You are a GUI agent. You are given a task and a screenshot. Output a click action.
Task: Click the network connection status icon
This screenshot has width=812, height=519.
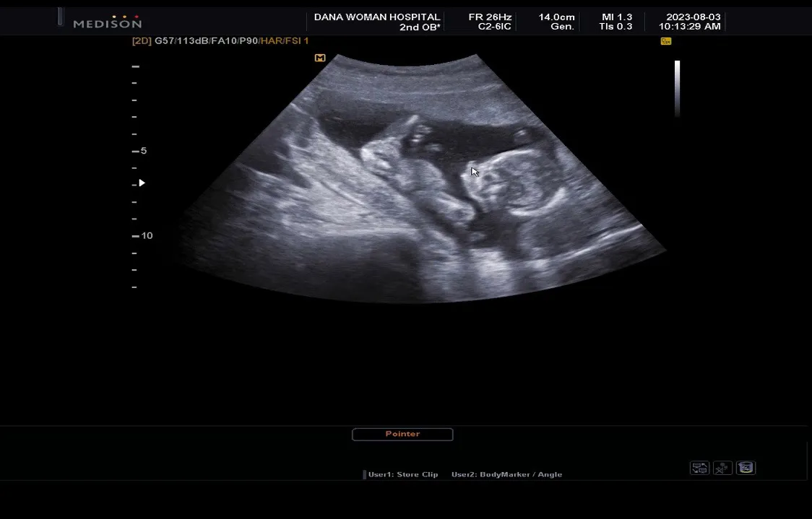pyautogui.click(x=722, y=468)
